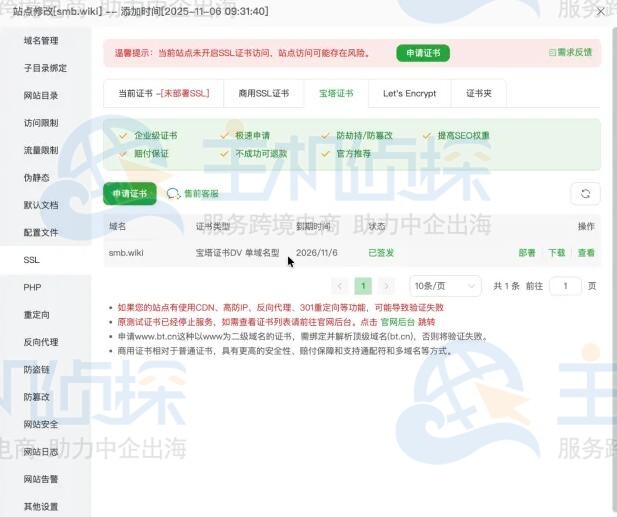Open 网站安全 in the sidebar

pyautogui.click(x=41, y=425)
